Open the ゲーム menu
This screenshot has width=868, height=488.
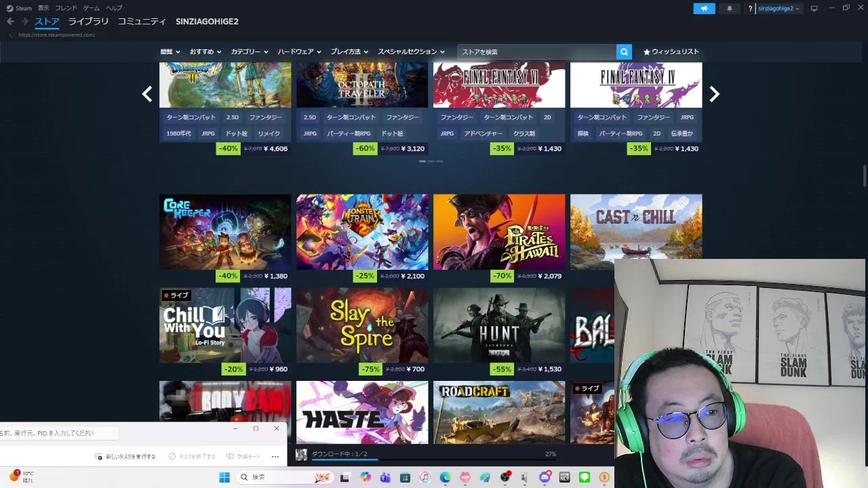(91, 8)
